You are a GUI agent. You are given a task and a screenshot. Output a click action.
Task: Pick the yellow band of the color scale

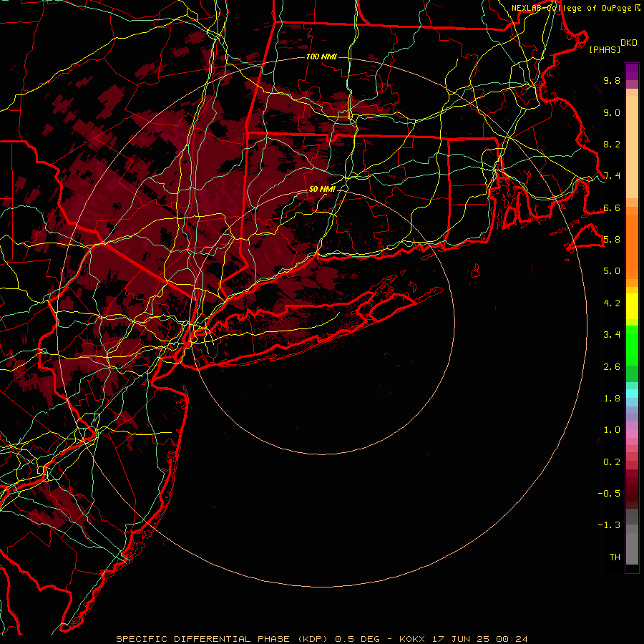(x=632, y=306)
